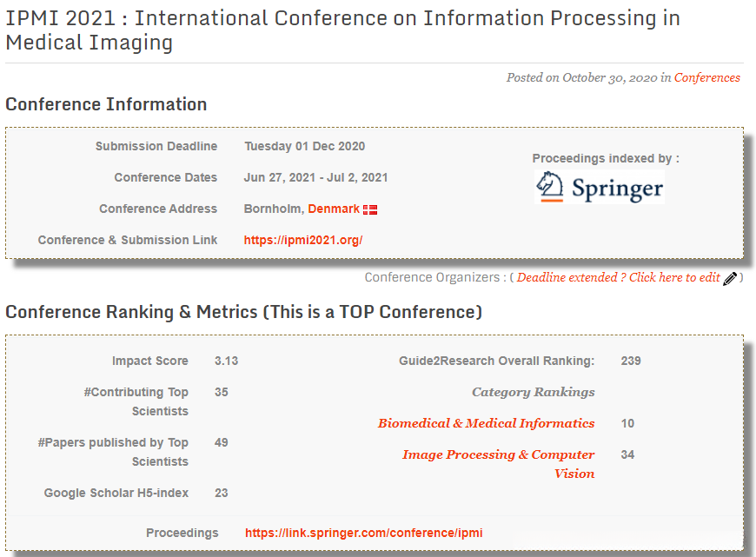
Task: Click 'Google Scholar H5-index' label
Action: 116,493
